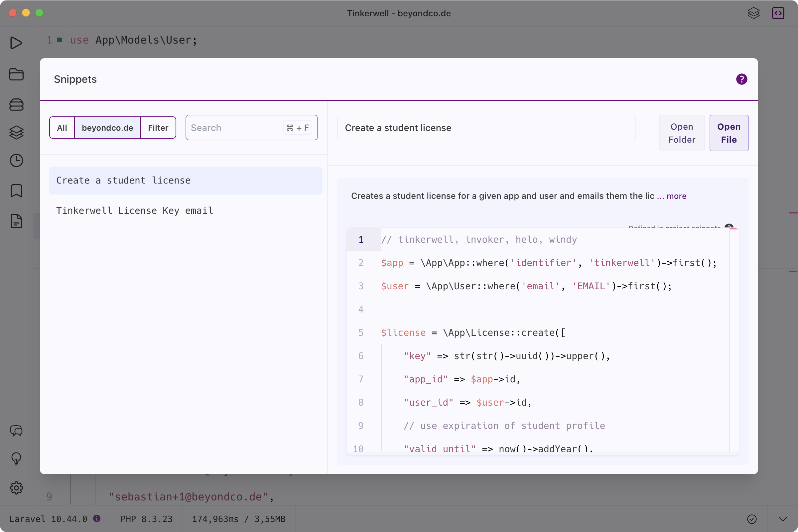Click 'use App\Models\User;' in background editor
This screenshot has height=532, width=798.
pyautogui.click(x=133, y=40)
